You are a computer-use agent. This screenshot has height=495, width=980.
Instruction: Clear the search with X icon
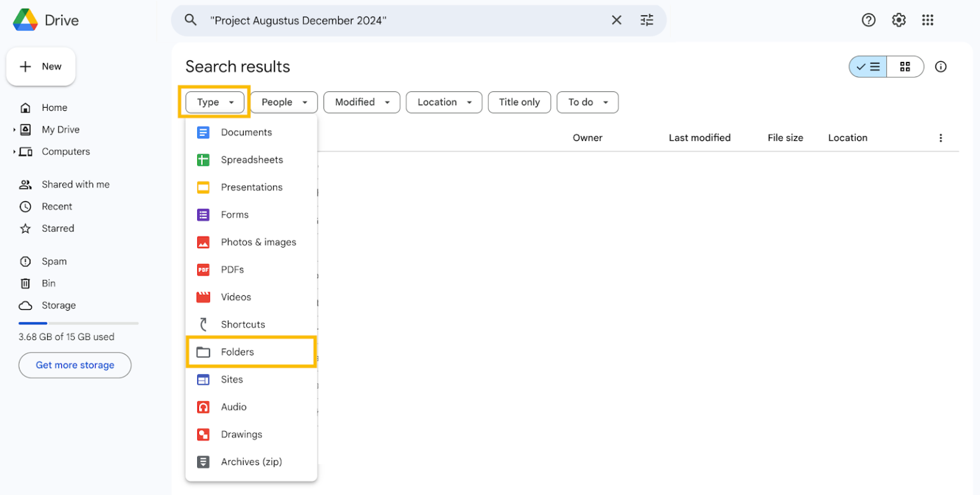tap(616, 20)
